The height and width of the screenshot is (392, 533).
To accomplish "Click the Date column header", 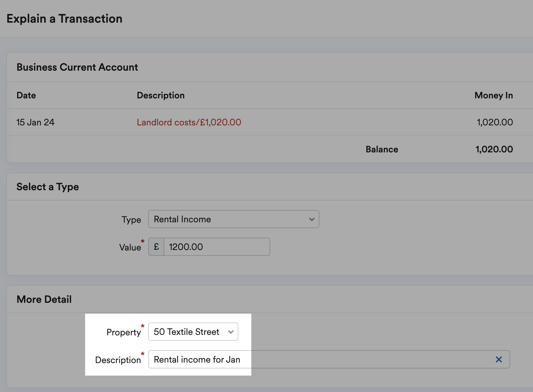I will 26,95.
